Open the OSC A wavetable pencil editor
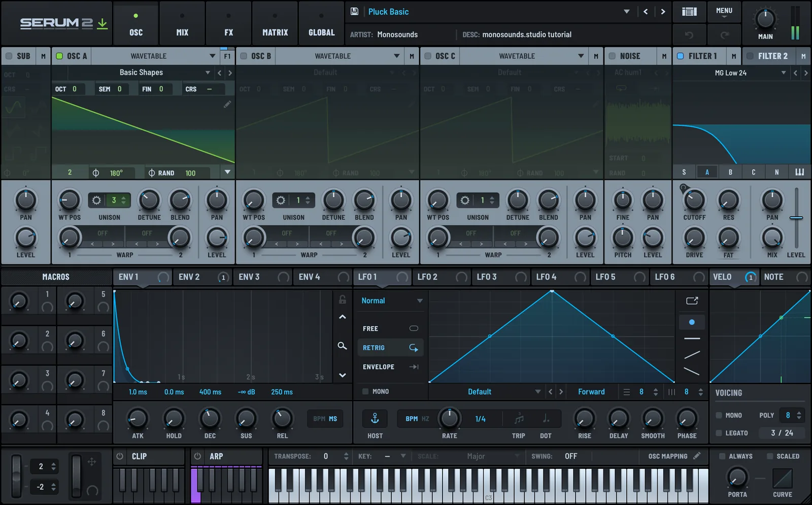This screenshot has height=505, width=812. point(227,104)
